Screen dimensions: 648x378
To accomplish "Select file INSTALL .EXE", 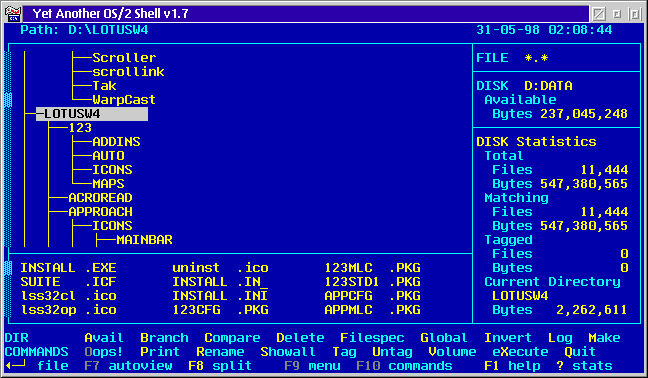I will [x=68, y=268].
